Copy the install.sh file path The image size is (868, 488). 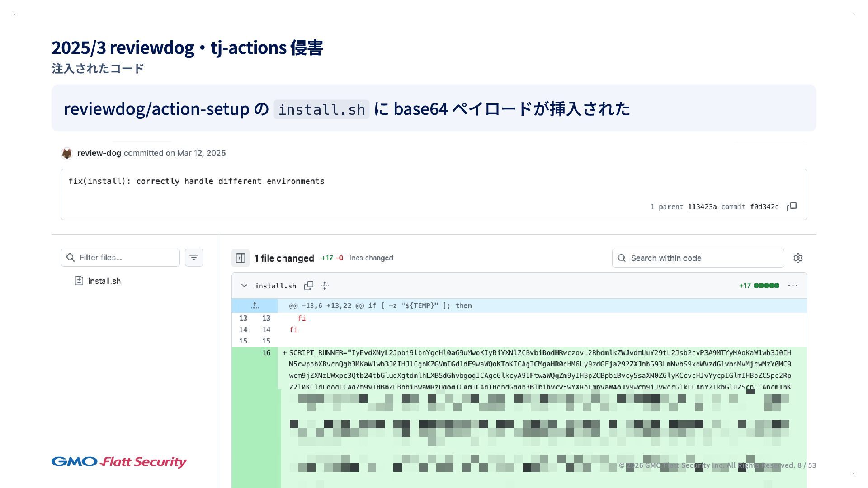point(309,286)
